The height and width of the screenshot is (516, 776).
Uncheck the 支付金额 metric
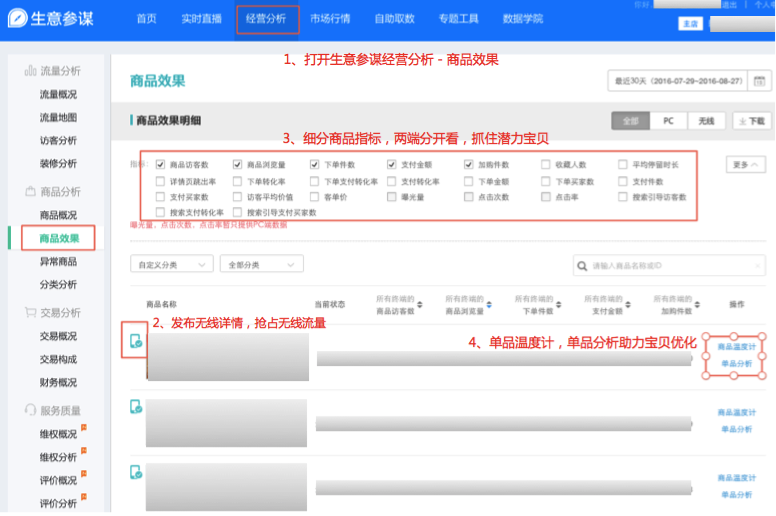(391, 164)
